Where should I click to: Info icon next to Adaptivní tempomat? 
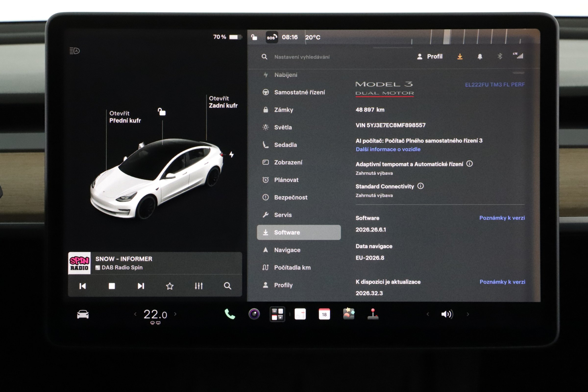tap(469, 164)
